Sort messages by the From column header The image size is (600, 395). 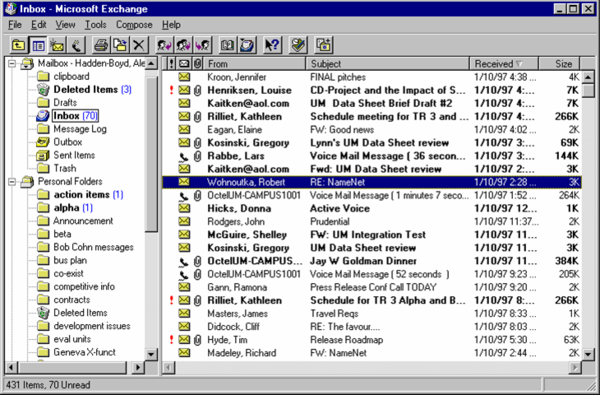click(x=254, y=64)
